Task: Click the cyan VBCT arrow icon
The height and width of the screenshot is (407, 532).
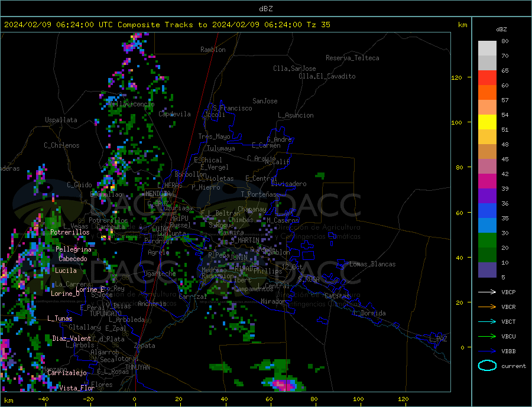Action: (x=487, y=321)
